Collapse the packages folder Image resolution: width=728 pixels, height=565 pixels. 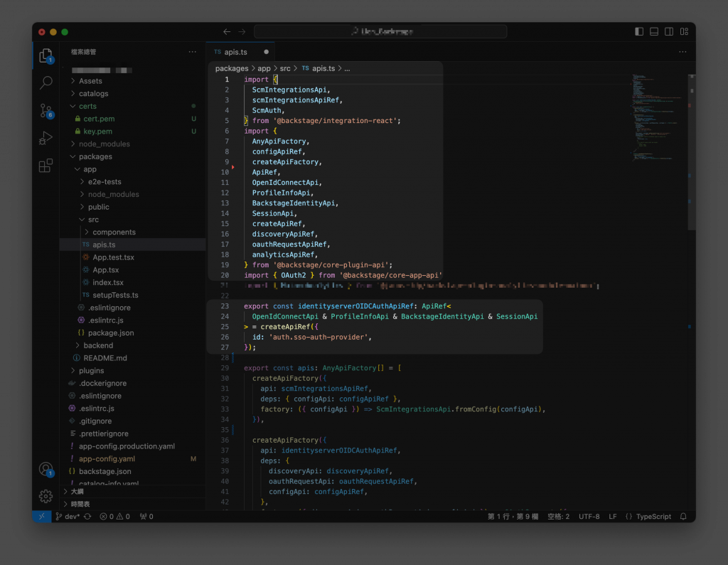(x=133, y=156)
